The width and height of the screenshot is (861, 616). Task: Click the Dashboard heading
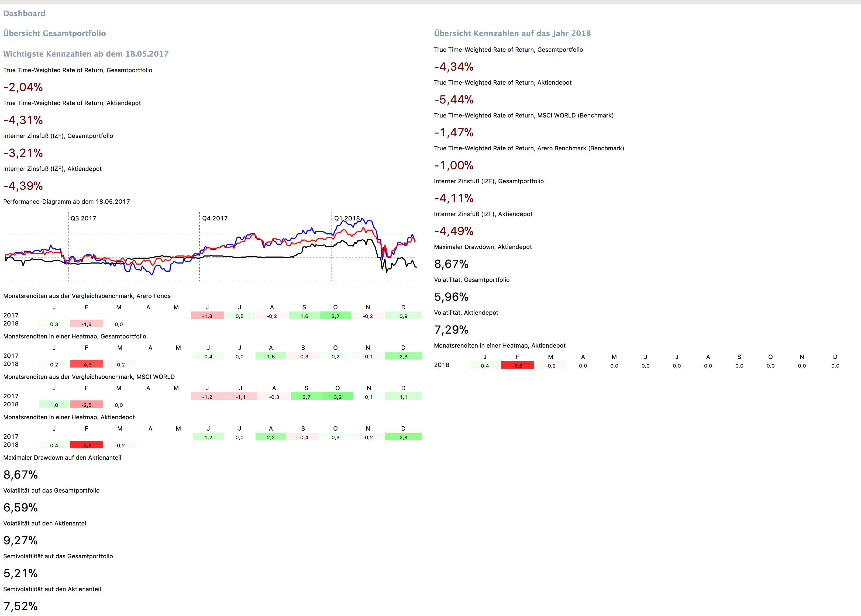coord(24,13)
